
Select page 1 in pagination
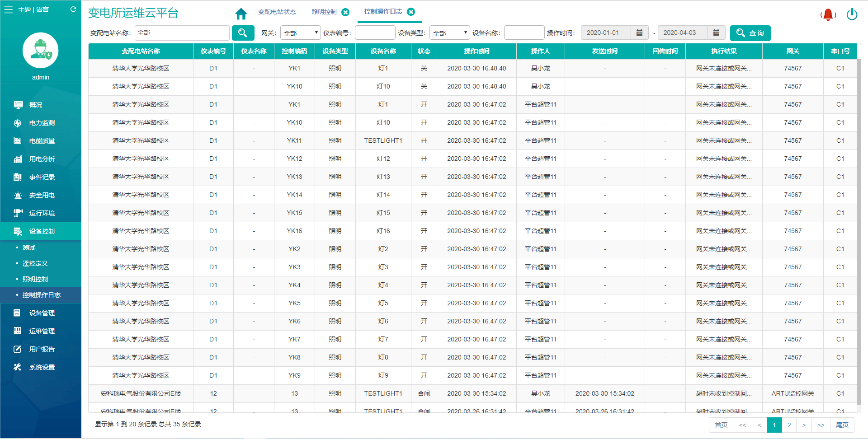point(774,425)
